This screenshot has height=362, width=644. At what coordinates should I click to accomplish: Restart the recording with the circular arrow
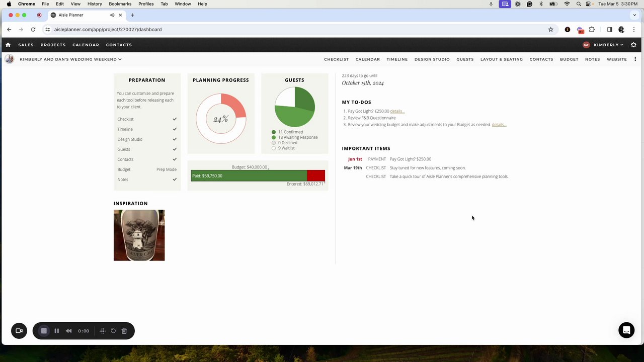pyautogui.click(x=113, y=331)
